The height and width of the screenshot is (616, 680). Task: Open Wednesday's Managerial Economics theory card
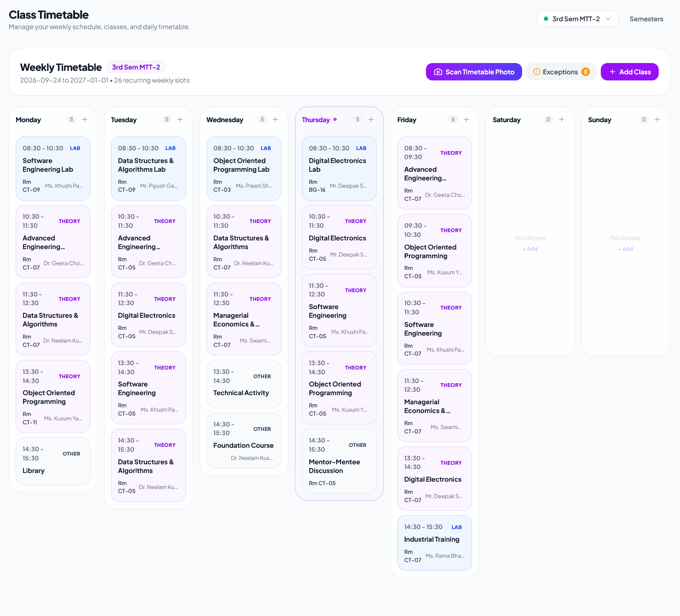(244, 319)
